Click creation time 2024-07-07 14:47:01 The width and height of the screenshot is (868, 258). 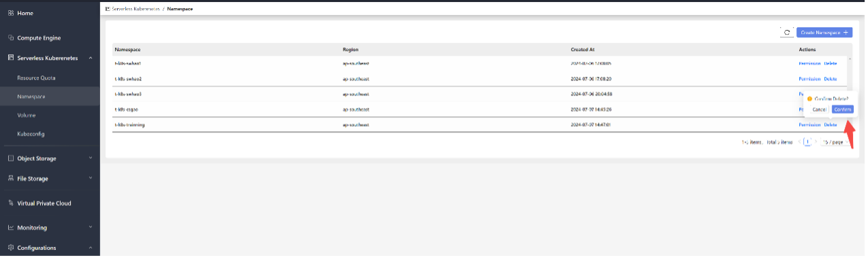591,125
